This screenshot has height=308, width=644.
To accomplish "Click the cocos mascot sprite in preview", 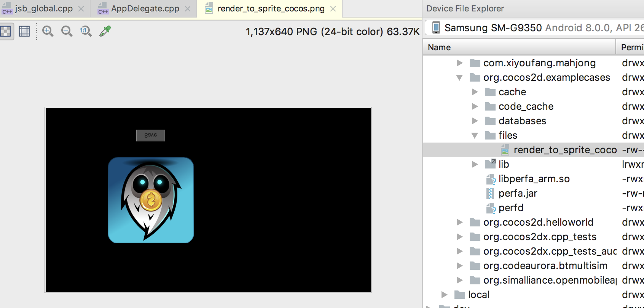I will pyautogui.click(x=151, y=200).
